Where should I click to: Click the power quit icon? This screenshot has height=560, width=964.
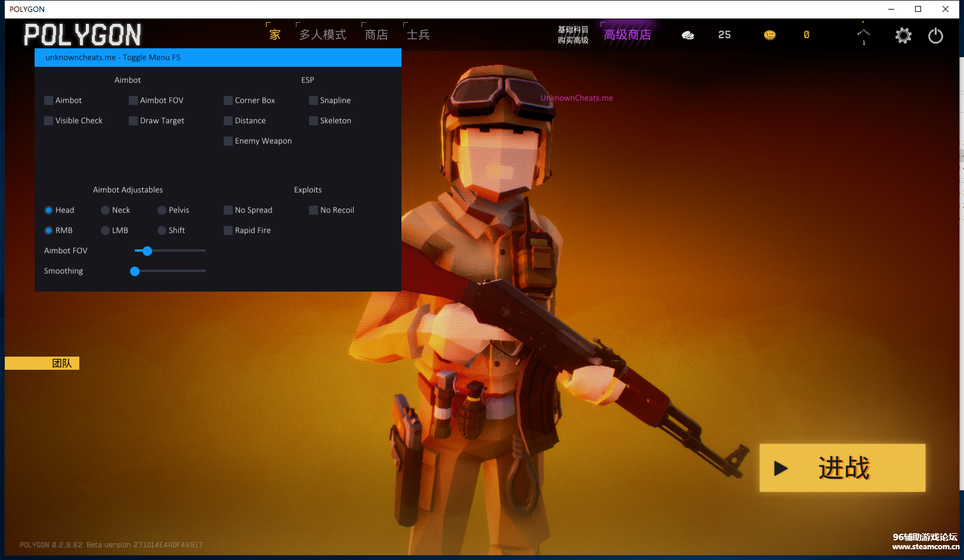935,36
